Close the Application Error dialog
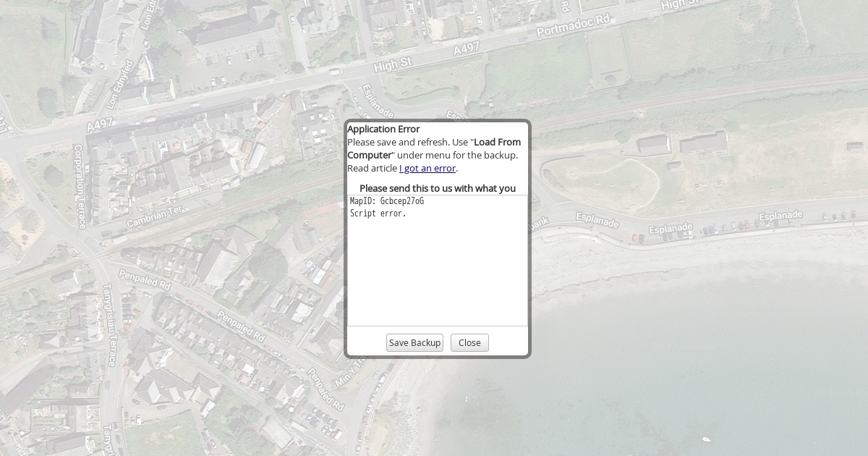Screen dimensions: 868x456 coord(469,343)
